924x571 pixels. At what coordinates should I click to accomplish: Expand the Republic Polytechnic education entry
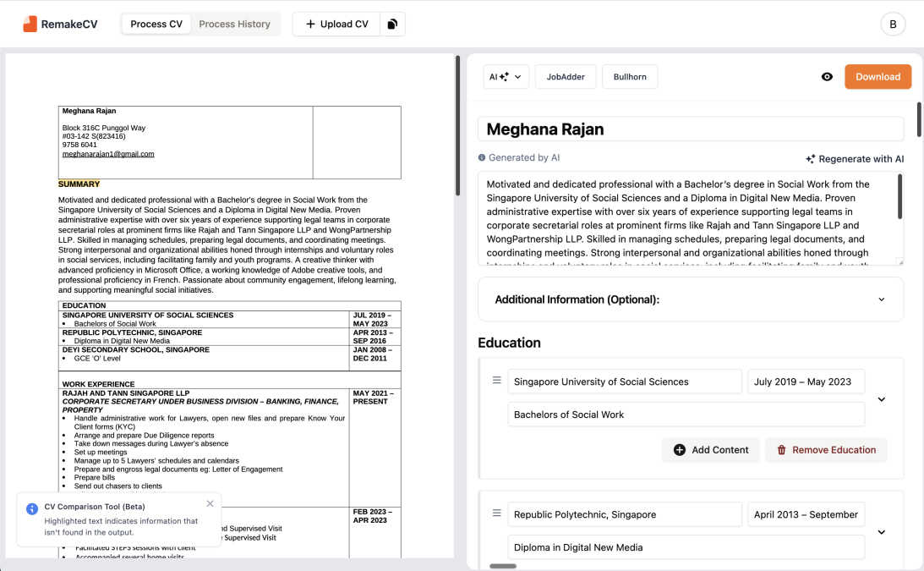click(881, 531)
